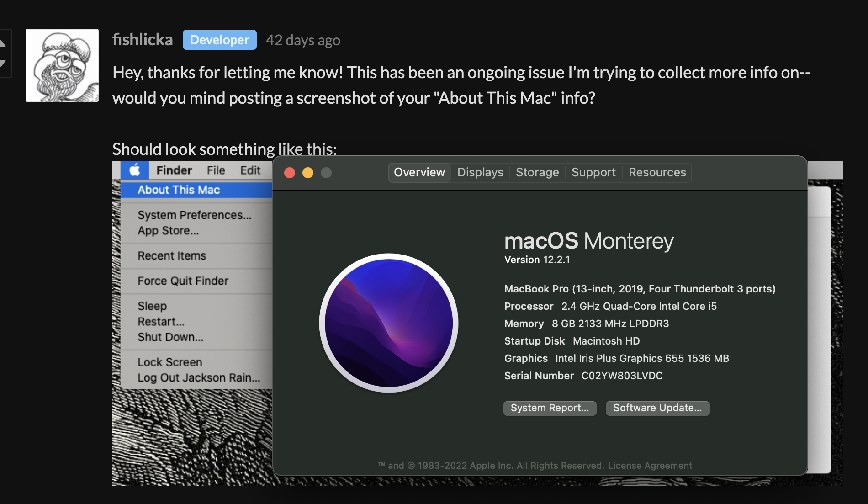Click the Software Update... button
The height and width of the screenshot is (504, 868).
[x=657, y=408]
